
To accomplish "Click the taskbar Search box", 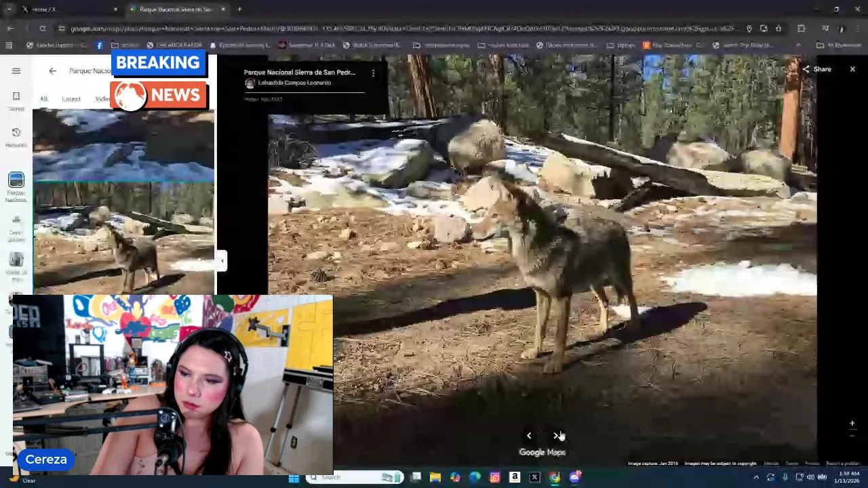I will (x=355, y=478).
